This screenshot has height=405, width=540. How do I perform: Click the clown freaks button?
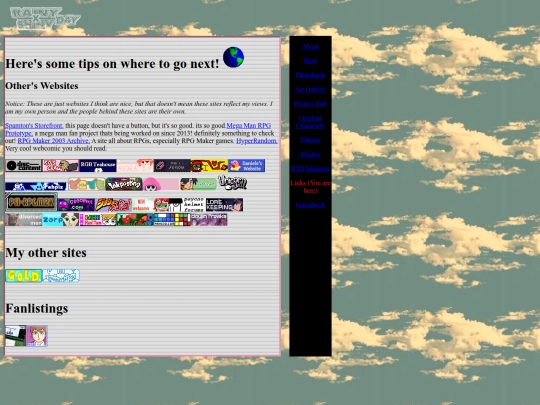point(209,220)
